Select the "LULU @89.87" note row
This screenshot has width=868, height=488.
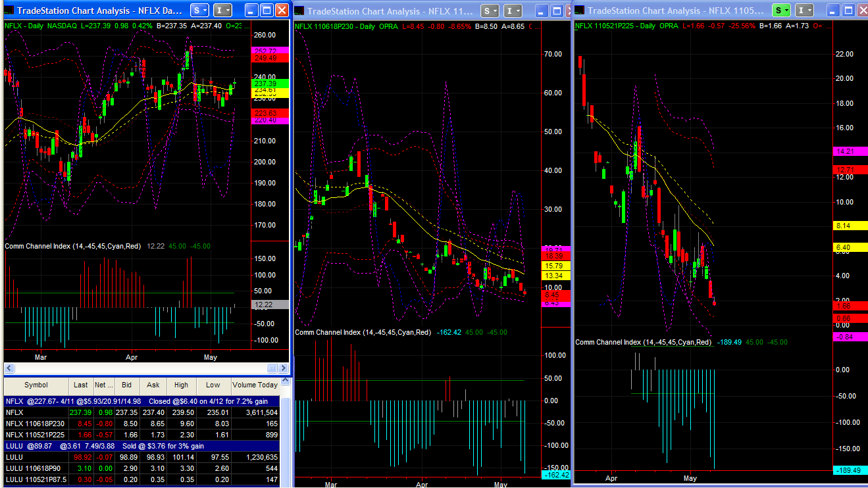[141, 446]
